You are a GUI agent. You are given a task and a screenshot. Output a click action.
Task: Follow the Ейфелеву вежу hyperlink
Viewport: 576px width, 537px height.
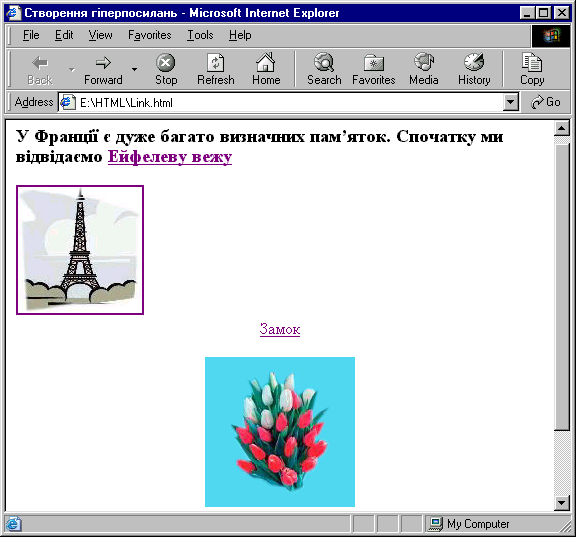[170, 157]
